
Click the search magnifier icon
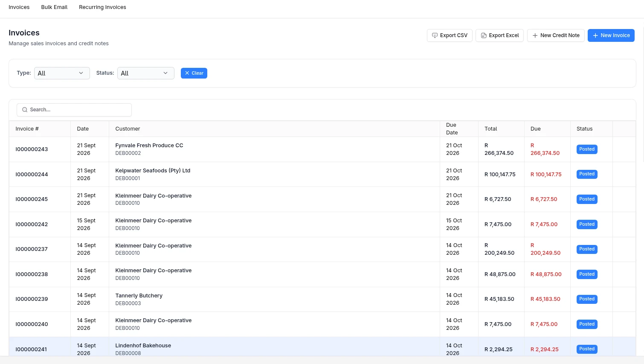[25, 110]
